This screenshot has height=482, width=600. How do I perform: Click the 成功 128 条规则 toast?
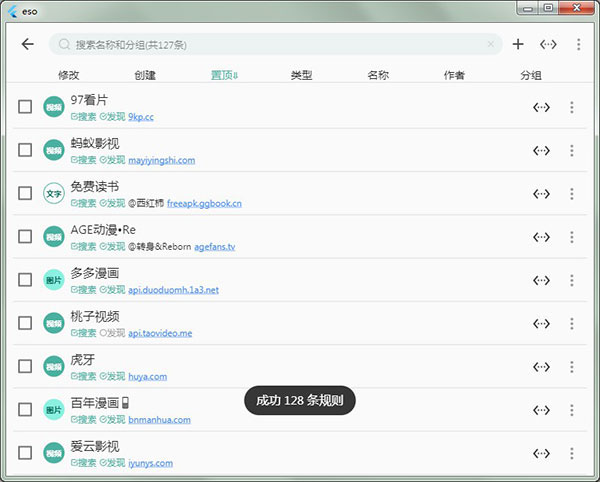pyautogui.click(x=300, y=401)
